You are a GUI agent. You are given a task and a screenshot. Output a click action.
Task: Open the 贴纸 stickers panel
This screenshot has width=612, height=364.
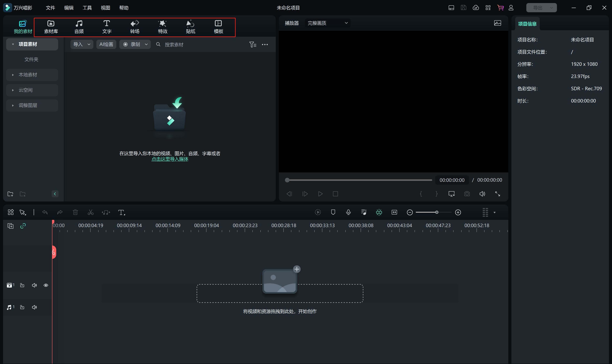(x=190, y=27)
